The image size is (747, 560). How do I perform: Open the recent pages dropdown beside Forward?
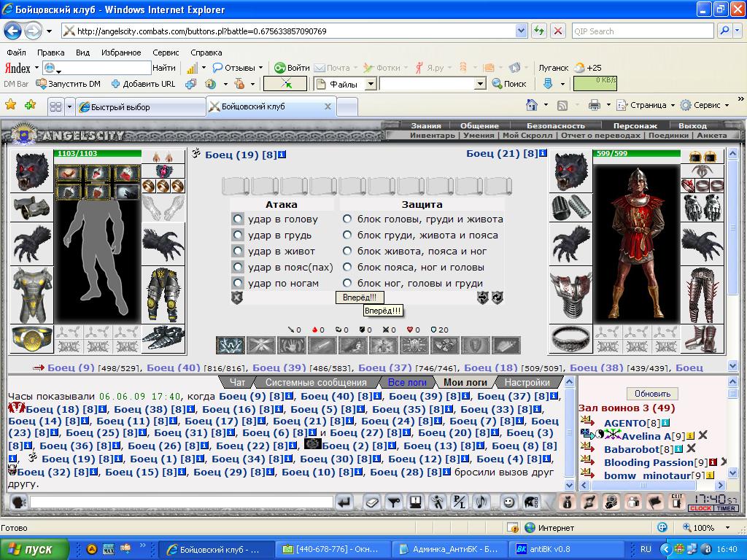[49, 31]
